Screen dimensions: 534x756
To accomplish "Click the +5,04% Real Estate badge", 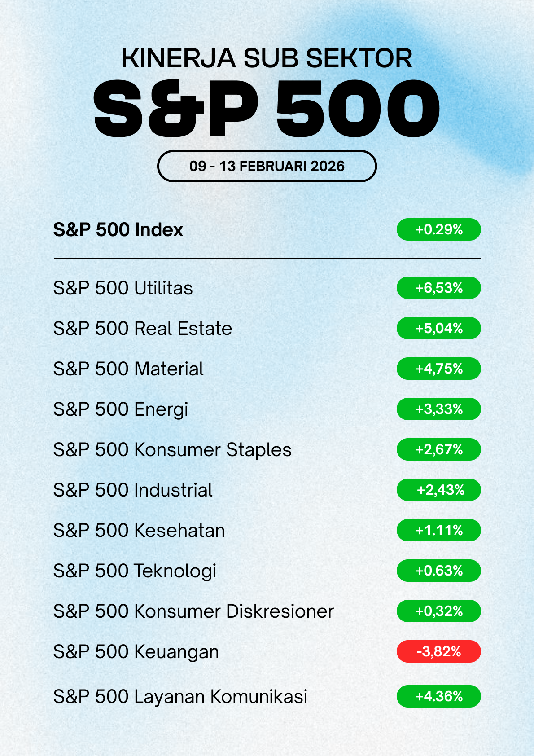I will tap(438, 329).
